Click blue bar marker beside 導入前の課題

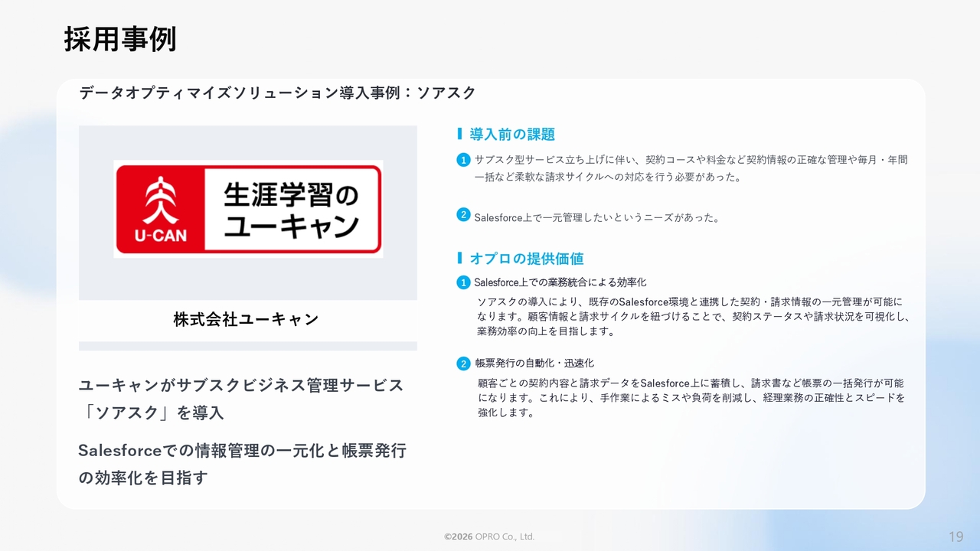(x=459, y=134)
